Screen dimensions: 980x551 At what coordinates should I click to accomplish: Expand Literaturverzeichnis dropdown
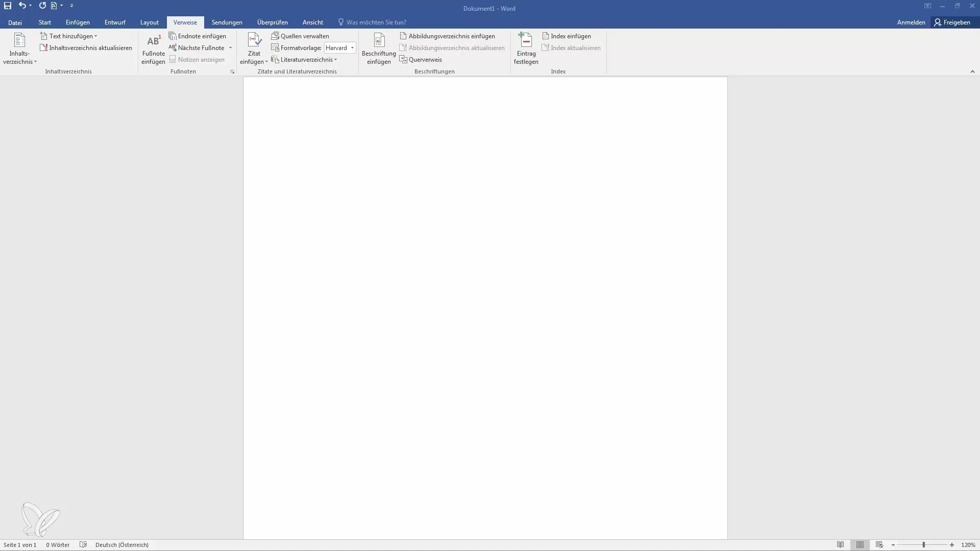(x=304, y=60)
